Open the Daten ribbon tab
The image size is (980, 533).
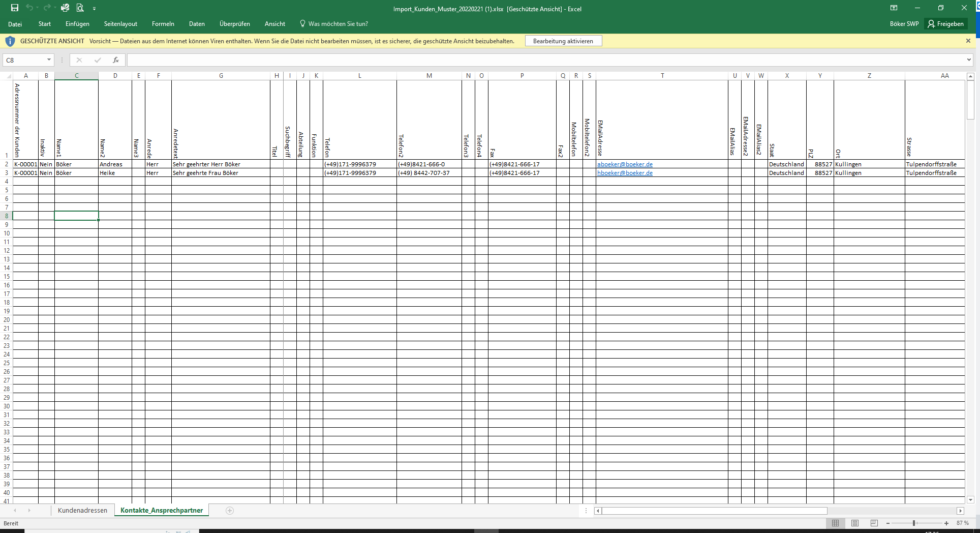tap(197, 24)
